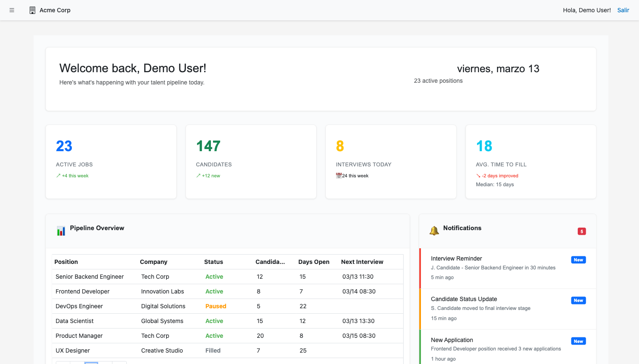Viewport: 639px width, 364px height.
Task: Click the Next Interview column header
Action: [x=362, y=262]
